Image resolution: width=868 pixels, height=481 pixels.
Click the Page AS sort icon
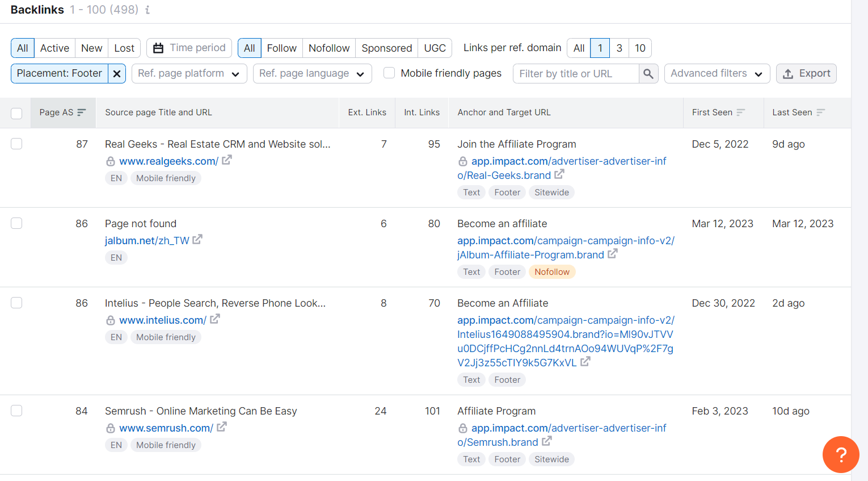click(x=82, y=112)
